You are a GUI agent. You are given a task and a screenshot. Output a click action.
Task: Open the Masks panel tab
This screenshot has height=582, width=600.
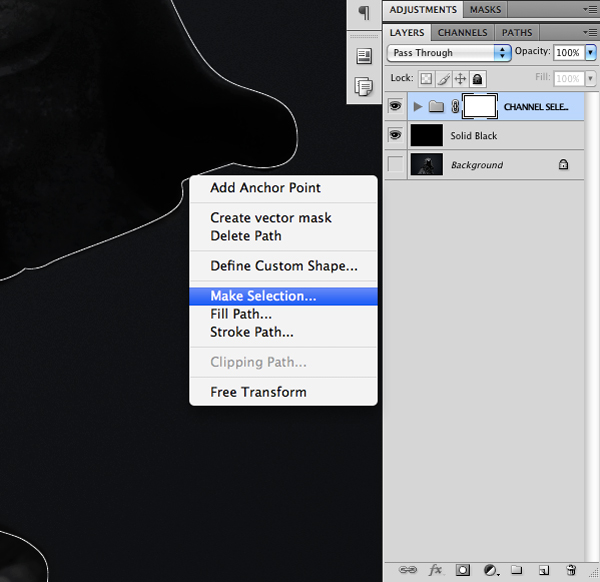click(x=486, y=9)
